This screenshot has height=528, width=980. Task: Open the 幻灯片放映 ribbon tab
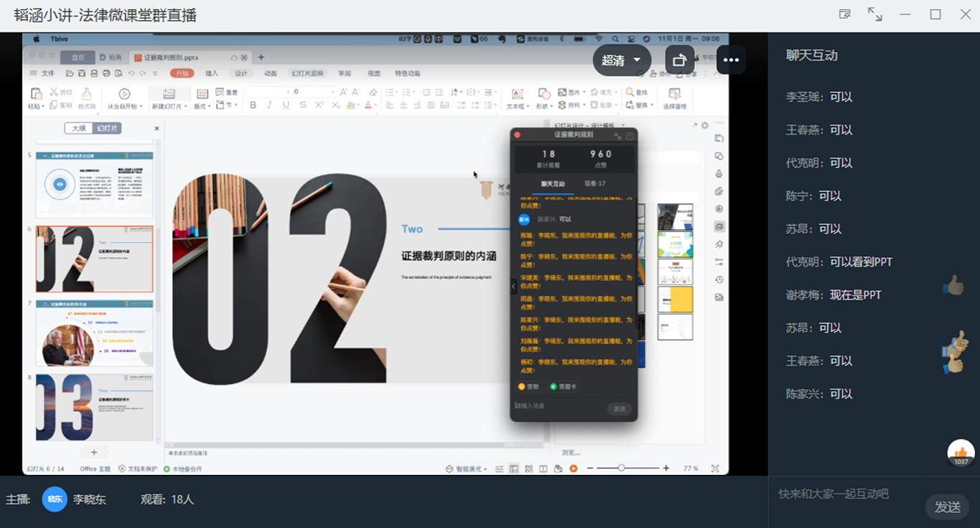[x=307, y=73]
